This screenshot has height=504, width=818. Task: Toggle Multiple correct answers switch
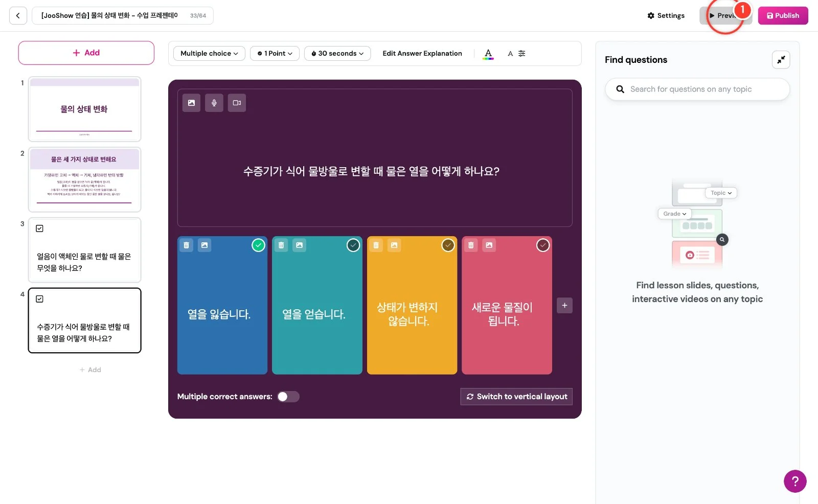click(x=288, y=397)
